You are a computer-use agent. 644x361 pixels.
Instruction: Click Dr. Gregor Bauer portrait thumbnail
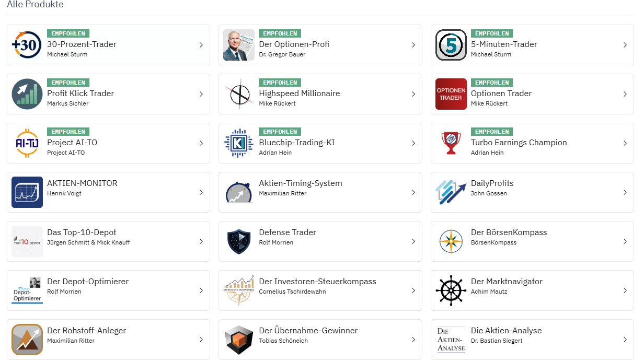(x=239, y=45)
